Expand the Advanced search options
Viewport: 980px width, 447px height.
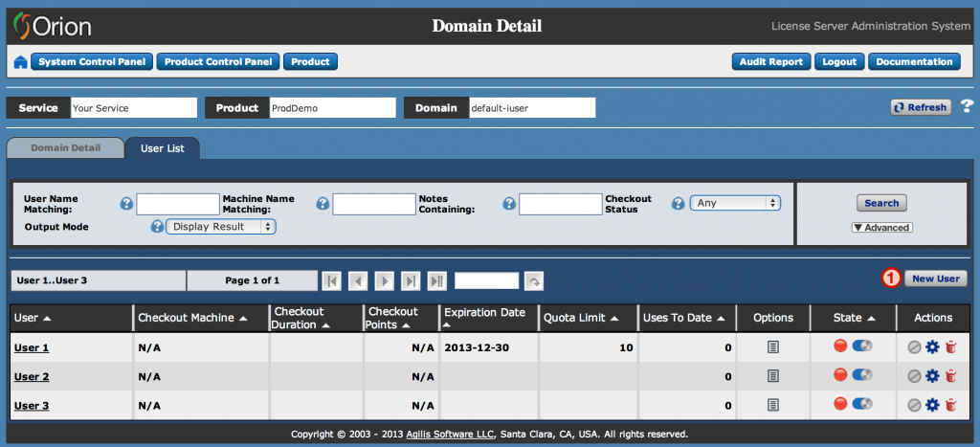[881, 228]
